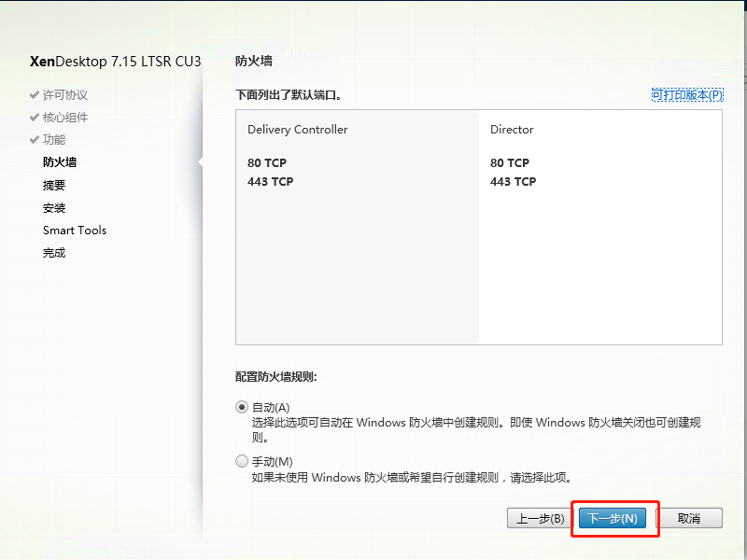The image size is (747, 560).
Task: Cancel the installation with 取消
Action: pyautogui.click(x=688, y=518)
